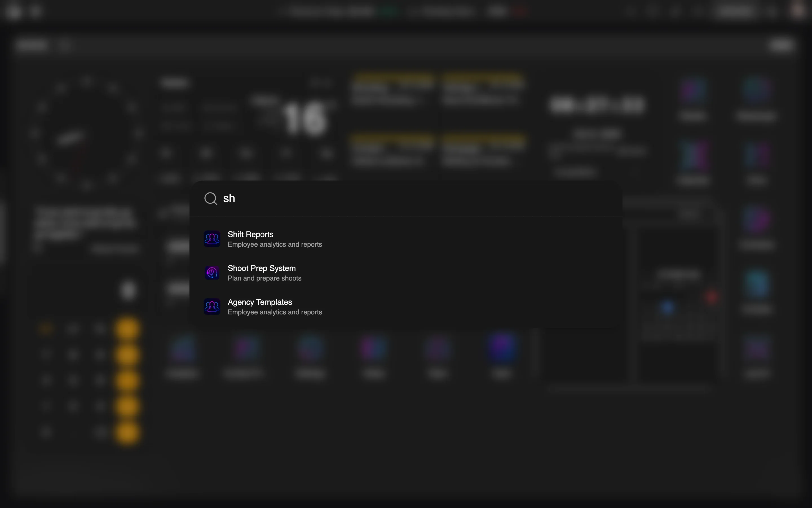This screenshot has height=508, width=812.
Task: Click 'Employee analytics and reports' under Agency Templates
Action: pyautogui.click(x=275, y=312)
